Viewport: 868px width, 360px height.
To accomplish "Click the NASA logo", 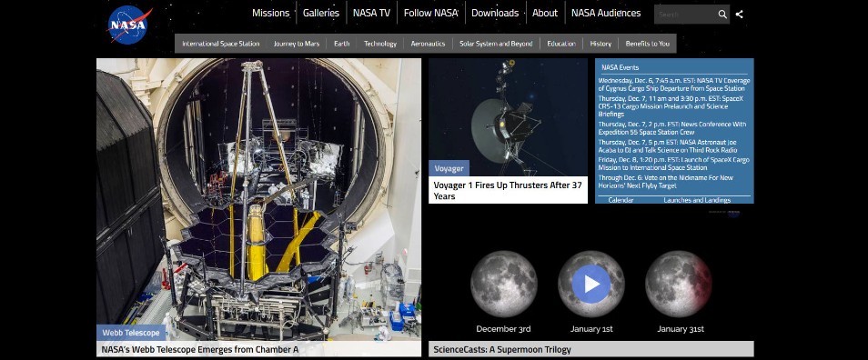I will coord(129,25).
